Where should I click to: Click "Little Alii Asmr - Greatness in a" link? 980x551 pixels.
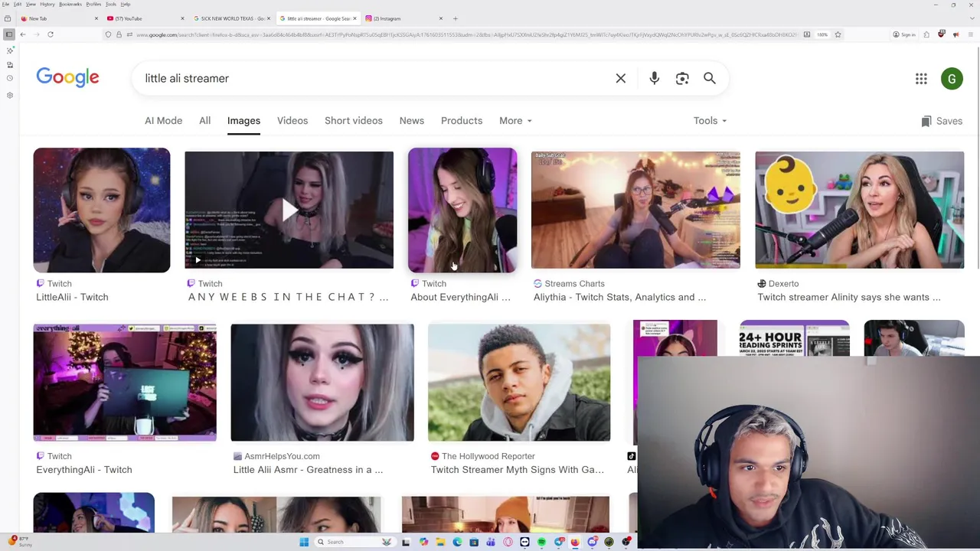pyautogui.click(x=308, y=470)
